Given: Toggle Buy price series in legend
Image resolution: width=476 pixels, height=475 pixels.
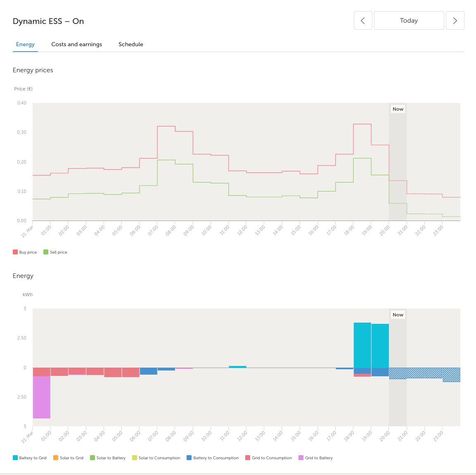Looking at the screenshot, I should click(x=25, y=252).
